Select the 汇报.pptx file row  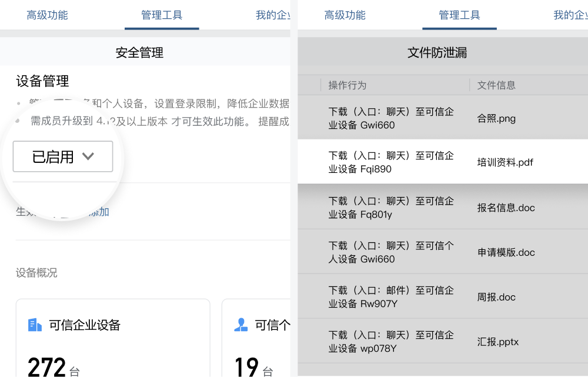pos(443,341)
